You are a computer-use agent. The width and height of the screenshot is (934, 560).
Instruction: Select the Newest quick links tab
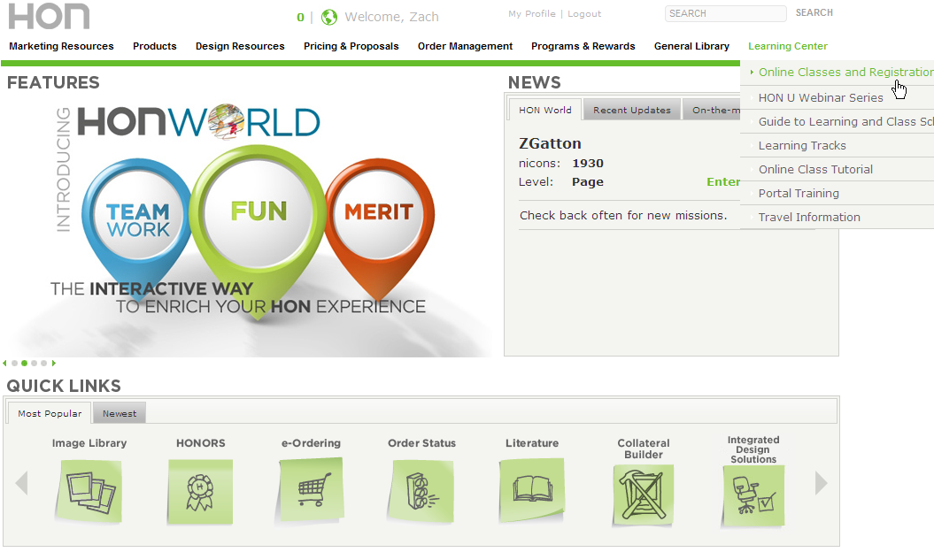tap(120, 413)
